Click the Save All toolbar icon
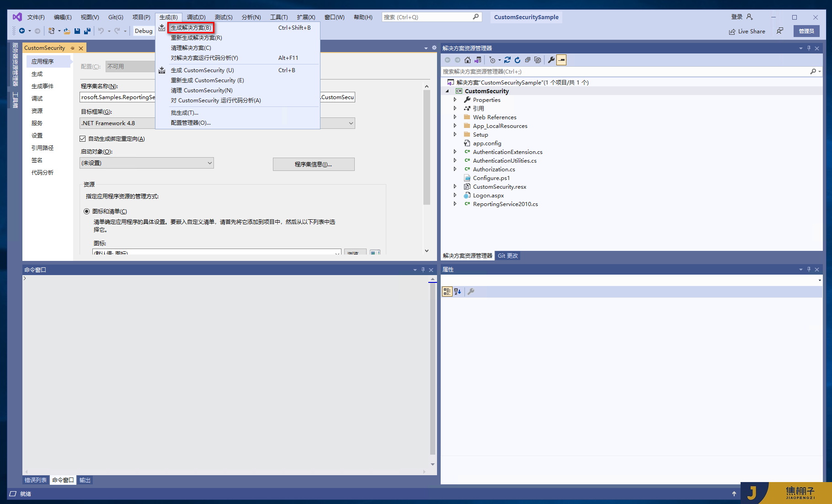 click(x=87, y=31)
